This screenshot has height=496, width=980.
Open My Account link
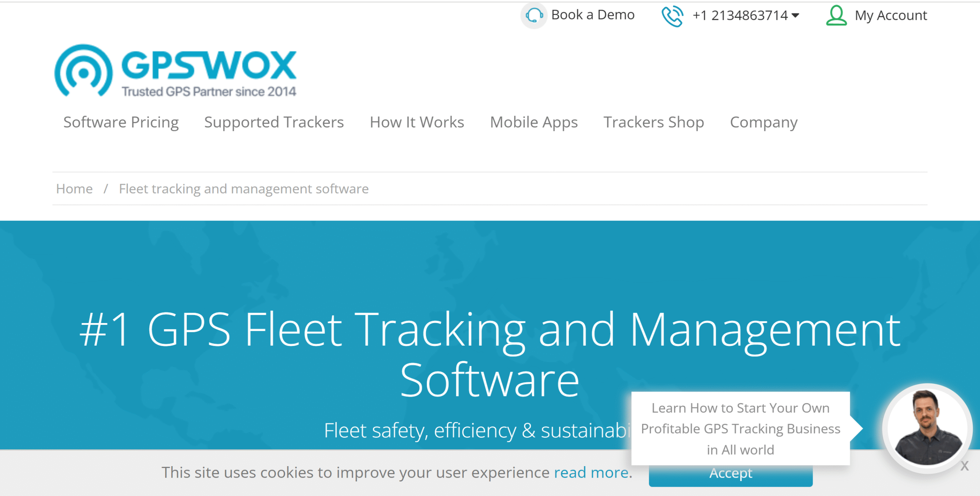(891, 15)
